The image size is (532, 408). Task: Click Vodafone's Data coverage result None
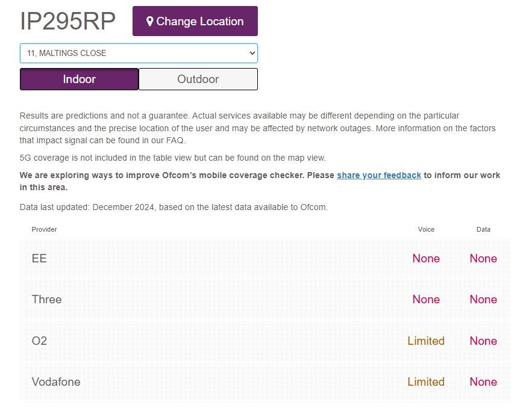(x=483, y=382)
